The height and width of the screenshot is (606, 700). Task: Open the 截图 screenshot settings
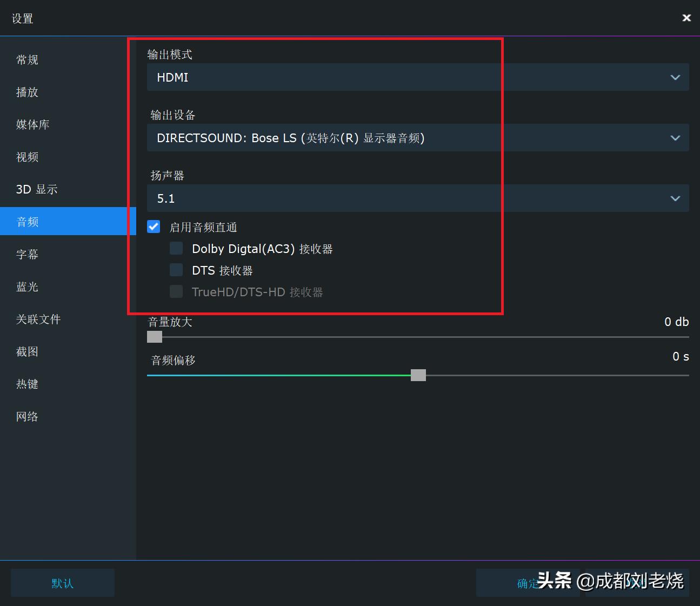(x=26, y=351)
